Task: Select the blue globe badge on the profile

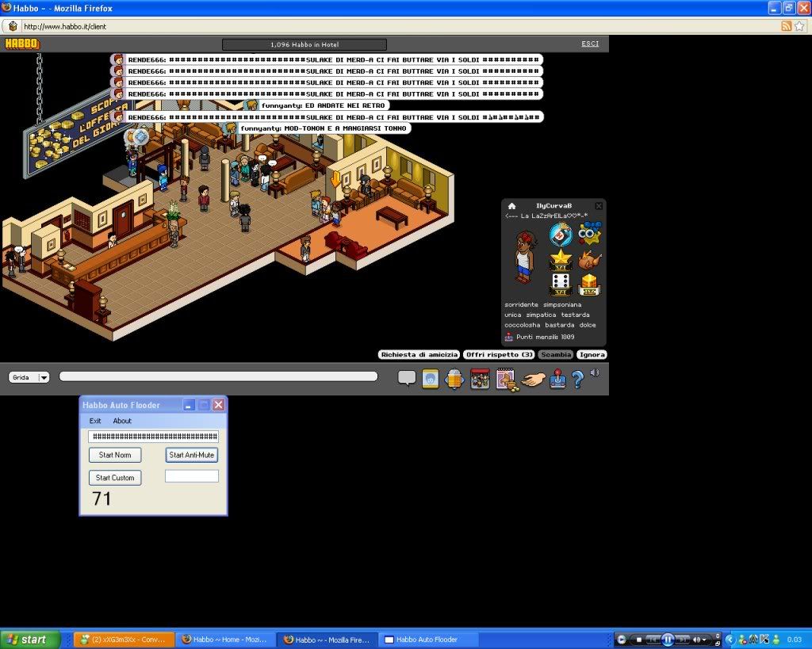Action: (x=561, y=235)
